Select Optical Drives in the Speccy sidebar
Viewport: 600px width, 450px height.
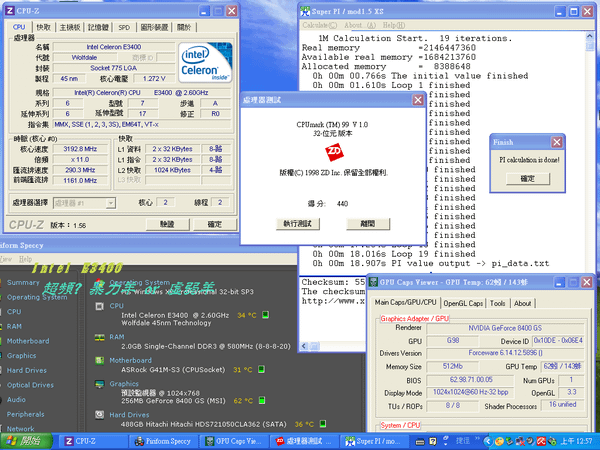(x=30, y=385)
